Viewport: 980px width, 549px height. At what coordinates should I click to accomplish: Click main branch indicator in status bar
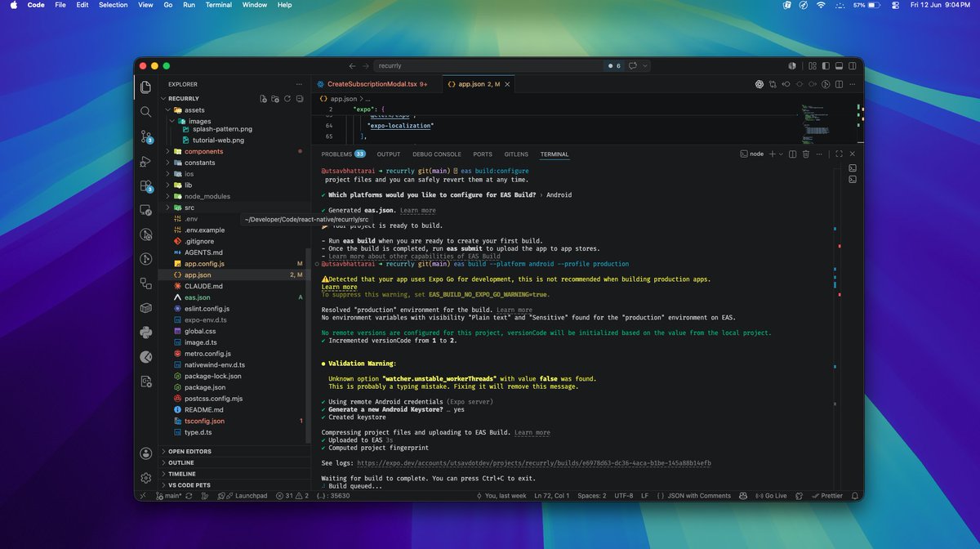(169, 496)
